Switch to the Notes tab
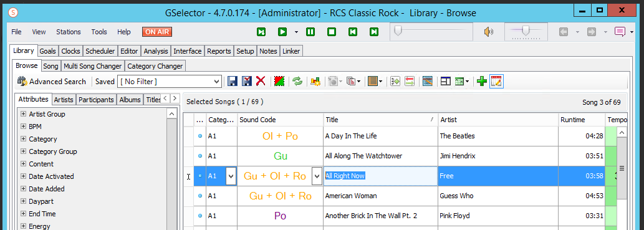The width and height of the screenshot is (644, 230). [268, 51]
